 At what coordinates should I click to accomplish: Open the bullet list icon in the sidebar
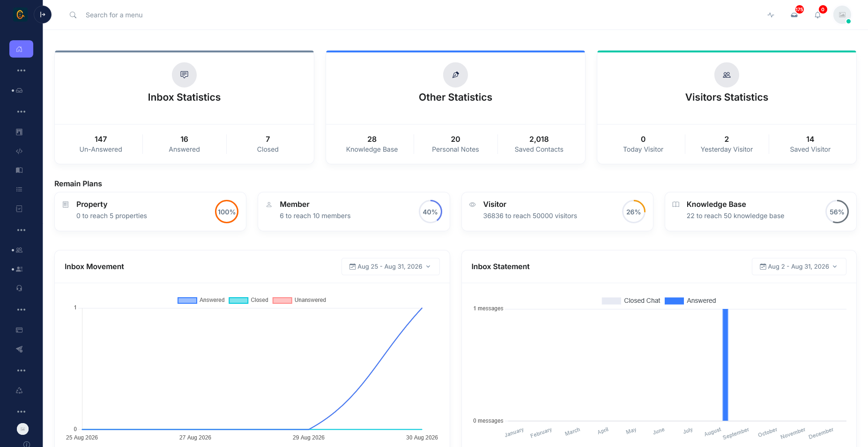[19, 190]
